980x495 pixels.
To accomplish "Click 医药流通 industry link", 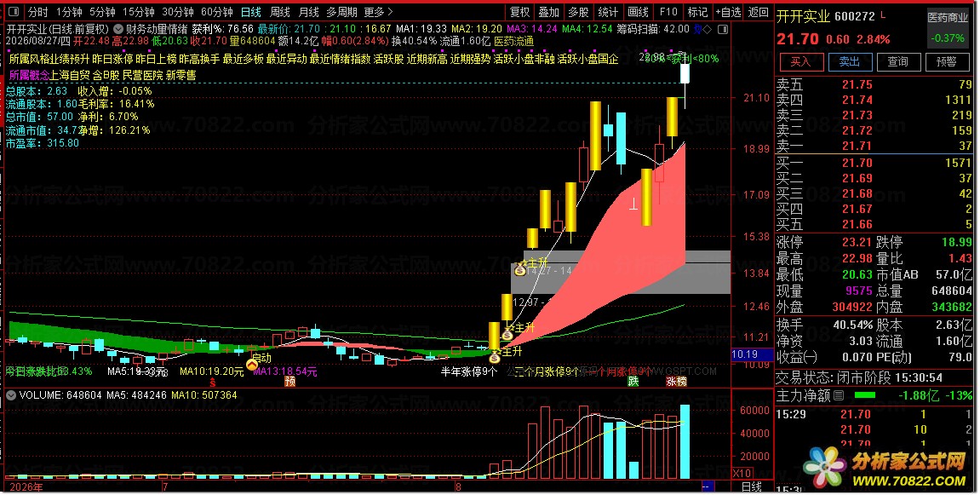I will [513, 41].
